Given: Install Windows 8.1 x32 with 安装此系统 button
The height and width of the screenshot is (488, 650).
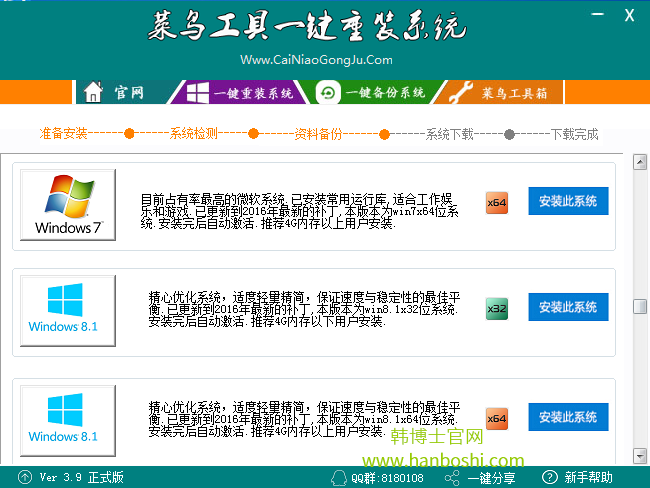Looking at the screenshot, I should 567,308.
